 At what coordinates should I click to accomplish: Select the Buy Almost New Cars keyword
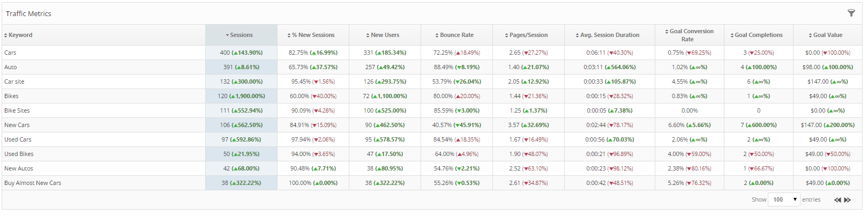(x=33, y=183)
